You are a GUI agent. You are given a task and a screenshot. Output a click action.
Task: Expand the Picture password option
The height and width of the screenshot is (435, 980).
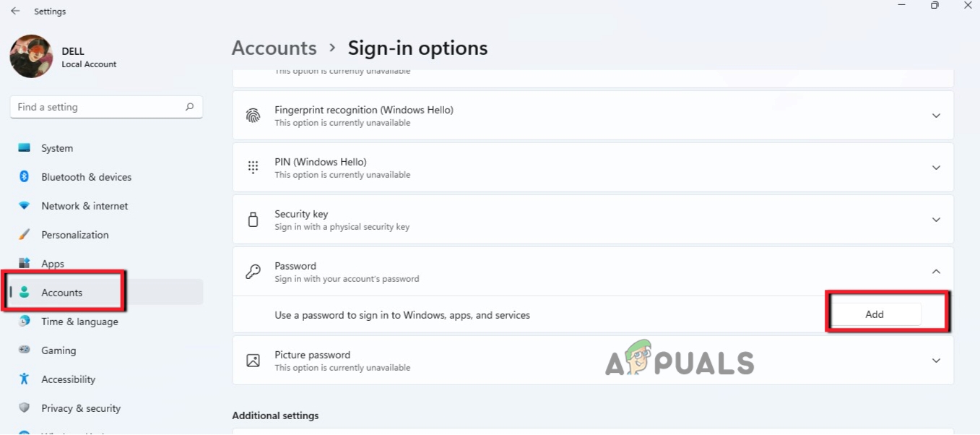click(936, 360)
